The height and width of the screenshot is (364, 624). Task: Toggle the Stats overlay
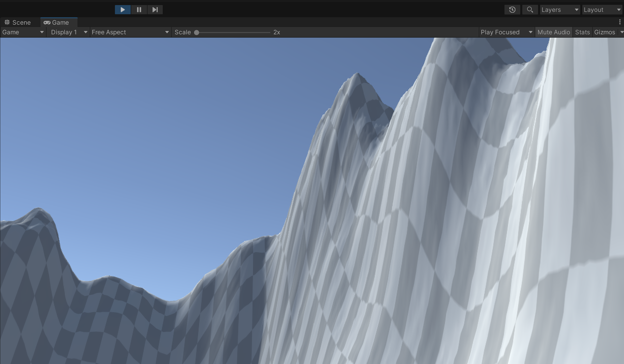(582, 32)
